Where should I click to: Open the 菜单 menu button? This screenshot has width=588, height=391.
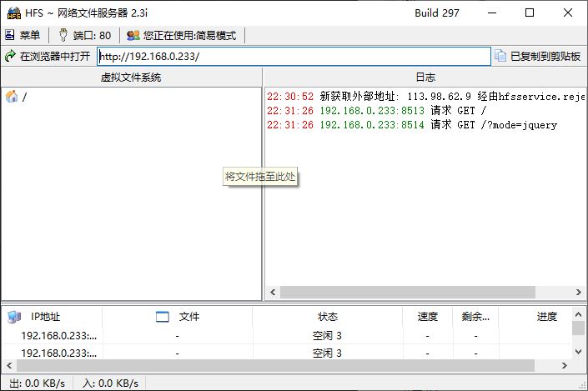click(x=23, y=35)
